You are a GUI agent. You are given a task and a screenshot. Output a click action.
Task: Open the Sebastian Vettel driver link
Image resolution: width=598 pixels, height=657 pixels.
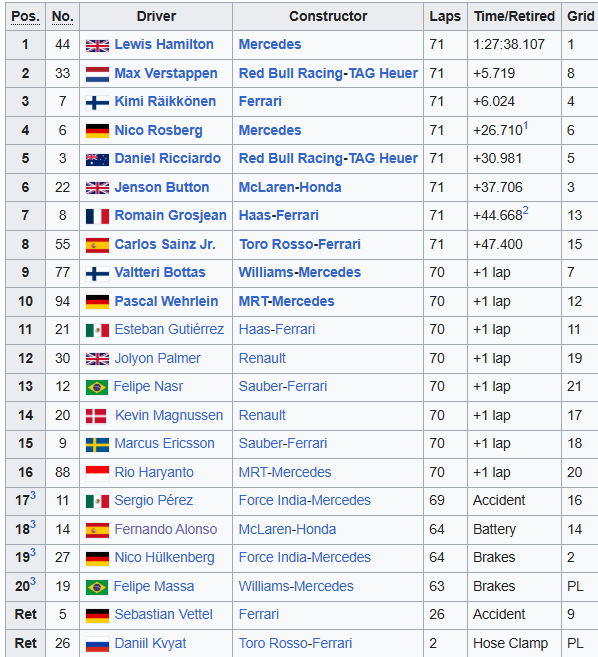coord(163,614)
